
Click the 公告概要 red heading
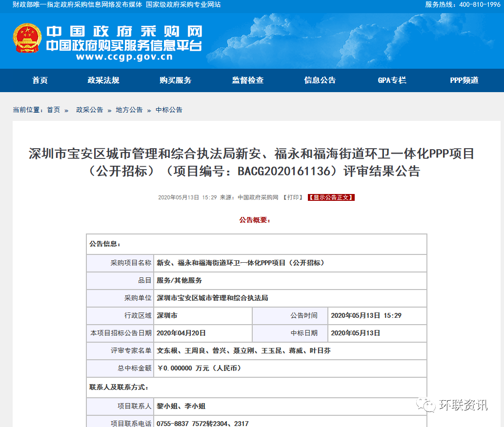255,220
